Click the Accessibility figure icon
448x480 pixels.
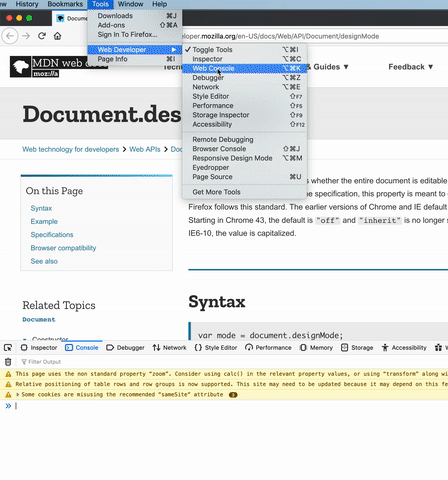pyautogui.click(x=385, y=348)
